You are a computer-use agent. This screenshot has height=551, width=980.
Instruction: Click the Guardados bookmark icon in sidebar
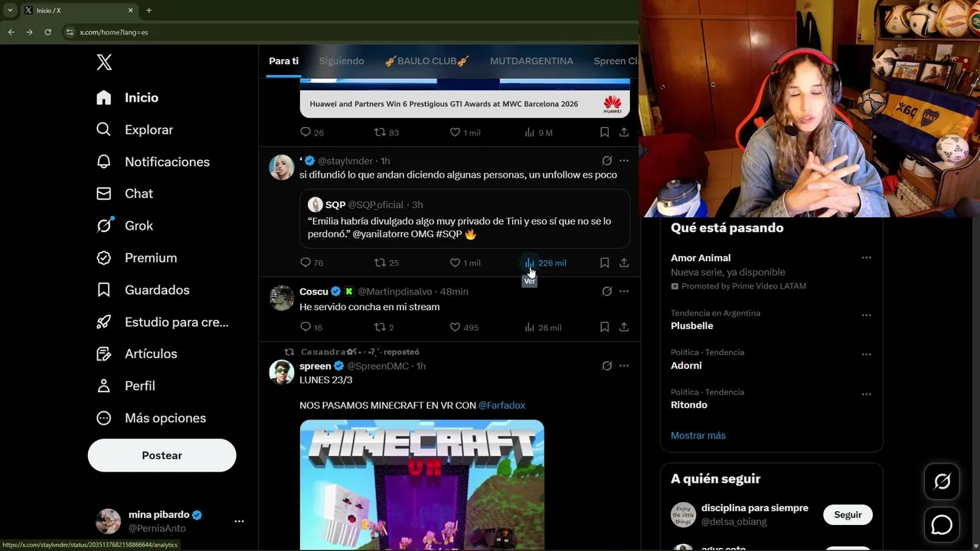104,290
